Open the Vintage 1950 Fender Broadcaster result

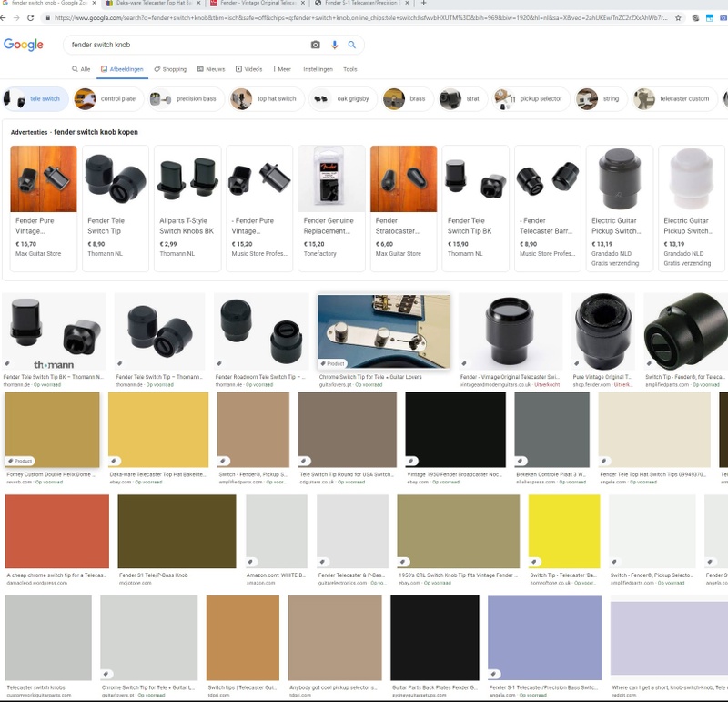click(x=456, y=430)
